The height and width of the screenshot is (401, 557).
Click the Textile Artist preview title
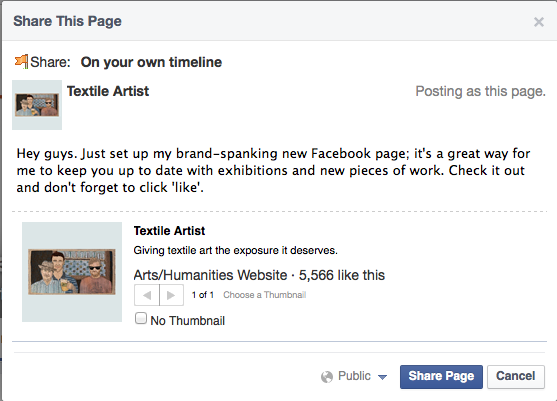click(169, 231)
